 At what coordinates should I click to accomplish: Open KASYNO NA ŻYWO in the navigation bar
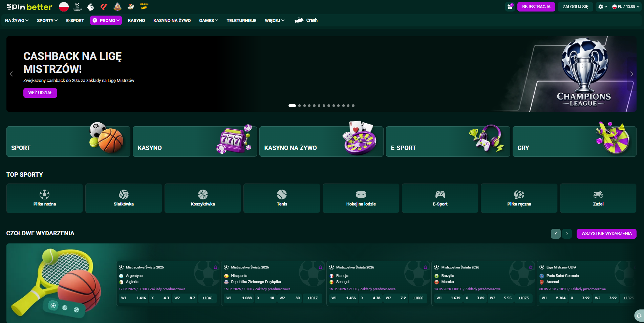(x=172, y=20)
